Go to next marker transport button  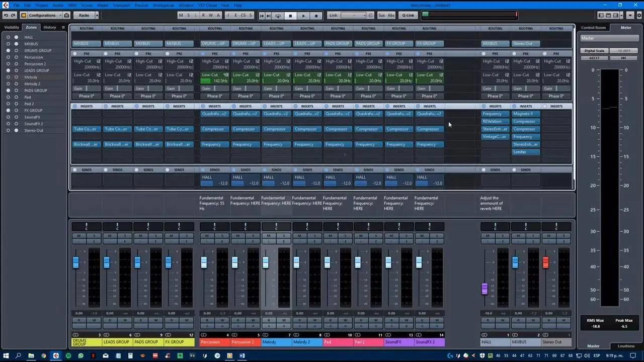269,16
